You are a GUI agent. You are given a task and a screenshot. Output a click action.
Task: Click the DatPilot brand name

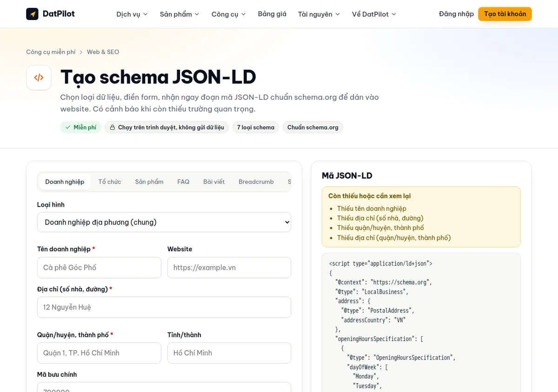(59, 14)
